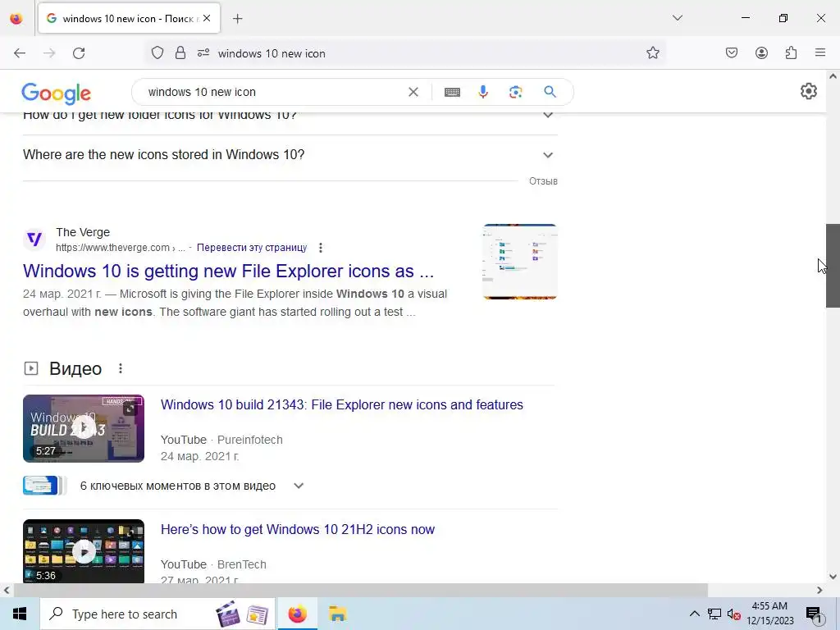840x630 pixels.
Task: Open Google Lens image search
Action: click(x=515, y=92)
